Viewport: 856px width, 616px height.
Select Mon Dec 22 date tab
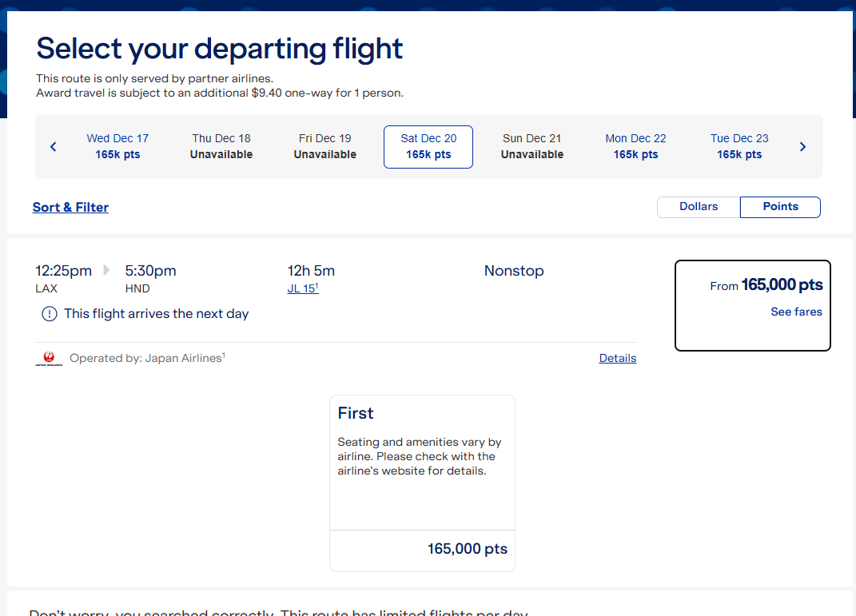point(635,147)
